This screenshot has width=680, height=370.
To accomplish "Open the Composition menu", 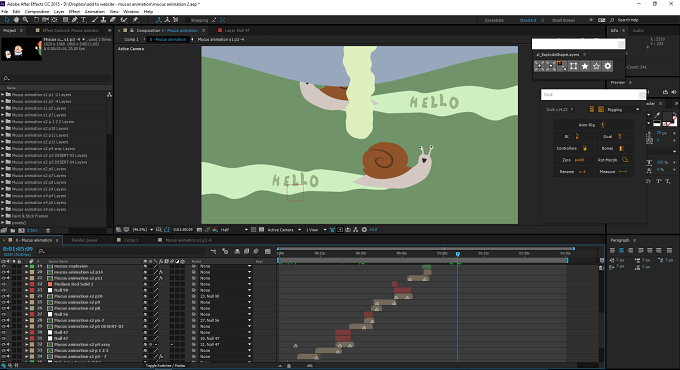I will tap(37, 12).
